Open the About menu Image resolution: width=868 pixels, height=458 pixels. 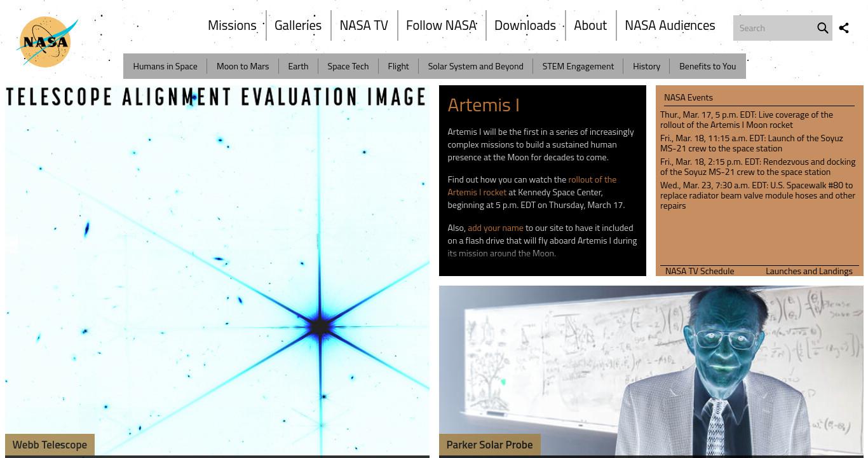pyautogui.click(x=590, y=25)
